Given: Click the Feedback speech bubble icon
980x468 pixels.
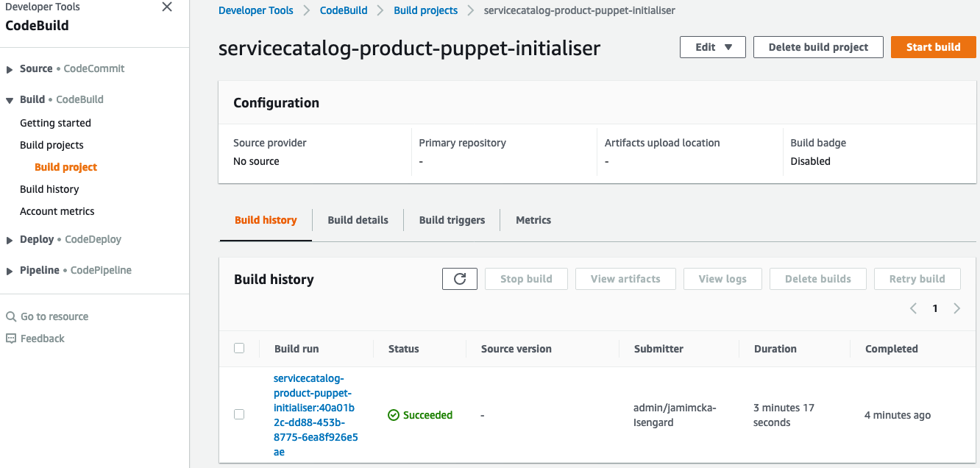Looking at the screenshot, I should pos(11,338).
